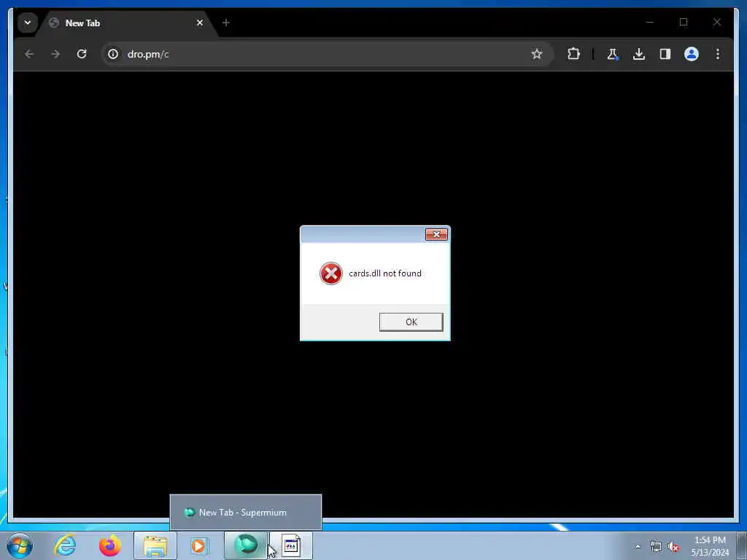The image size is (747, 560).
Task: Launch Internet Explorer from taskbar
Action: 65,545
